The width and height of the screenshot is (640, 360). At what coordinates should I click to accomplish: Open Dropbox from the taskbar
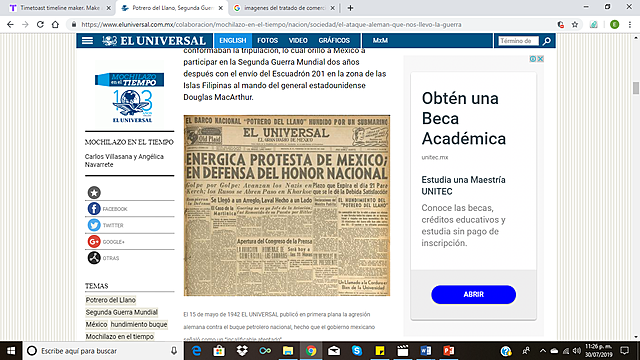[x=242, y=351]
